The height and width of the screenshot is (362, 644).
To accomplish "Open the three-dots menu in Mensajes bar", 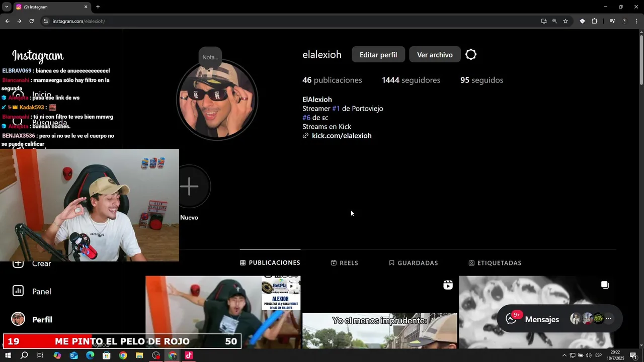I will pos(608,319).
